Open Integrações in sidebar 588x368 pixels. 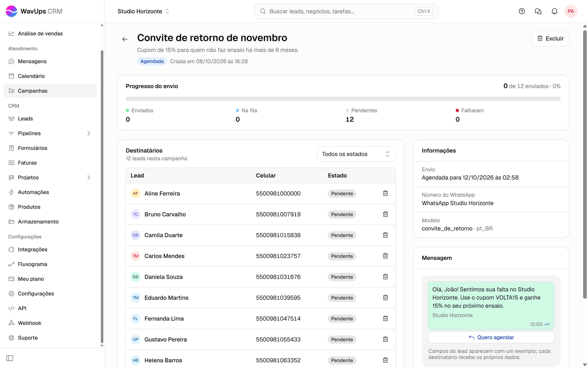[x=50, y=249]
